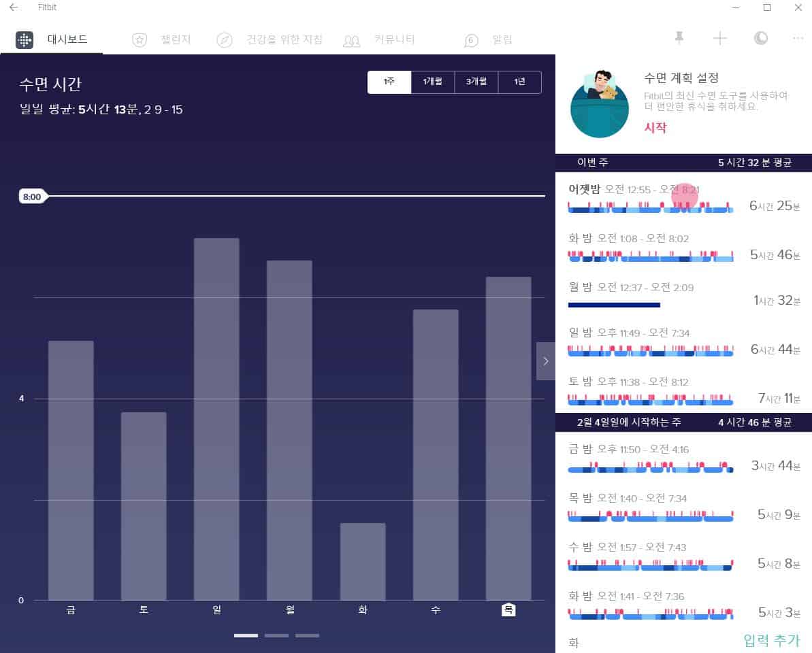The image size is (812, 653).
Task: Click 시작 to set up sleep plan
Action: (655, 128)
